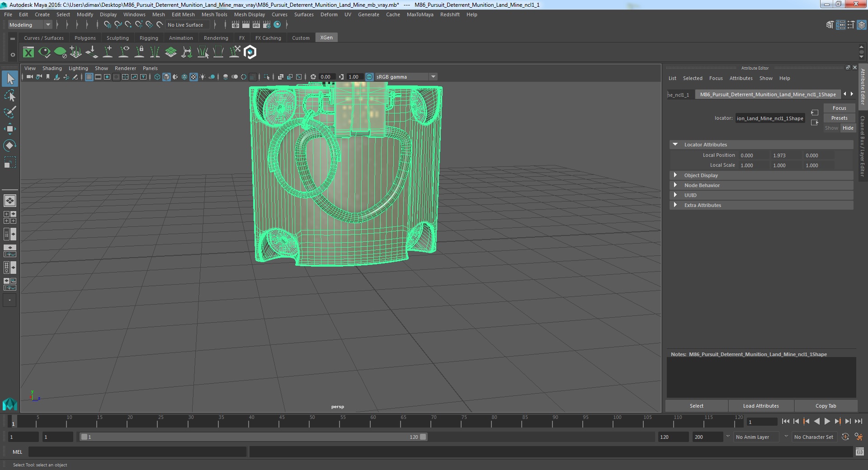Toggle the auto keyframe button
This screenshot has height=470, width=868.
(845, 437)
